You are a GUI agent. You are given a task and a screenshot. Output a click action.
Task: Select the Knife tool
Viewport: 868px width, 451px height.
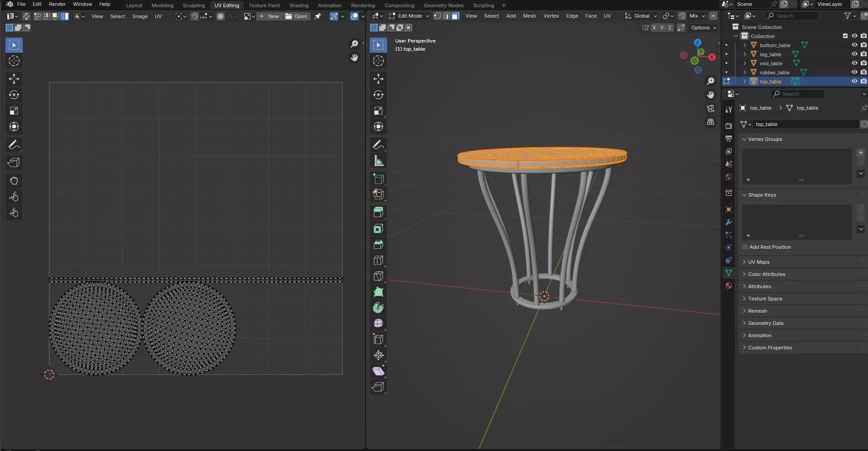(x=378, y=276)
